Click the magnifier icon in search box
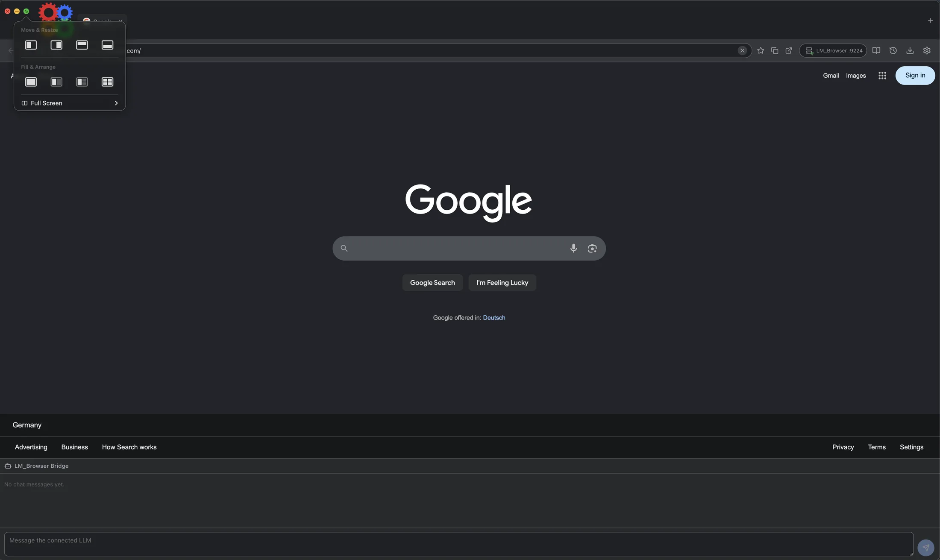940x560 pixels. point(344,248)
